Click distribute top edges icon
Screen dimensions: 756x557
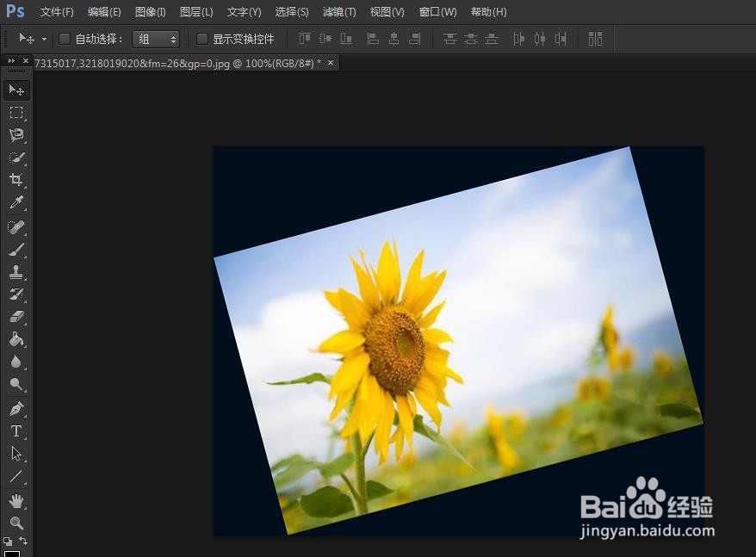coord(449,39)
